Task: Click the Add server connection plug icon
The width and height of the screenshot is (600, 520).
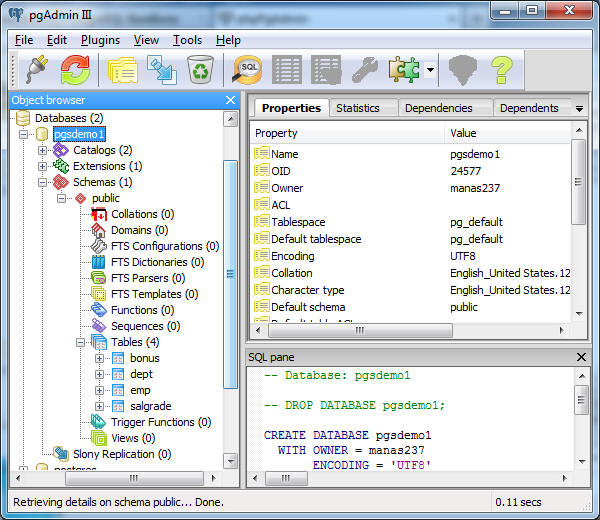Action: [37, 70]
